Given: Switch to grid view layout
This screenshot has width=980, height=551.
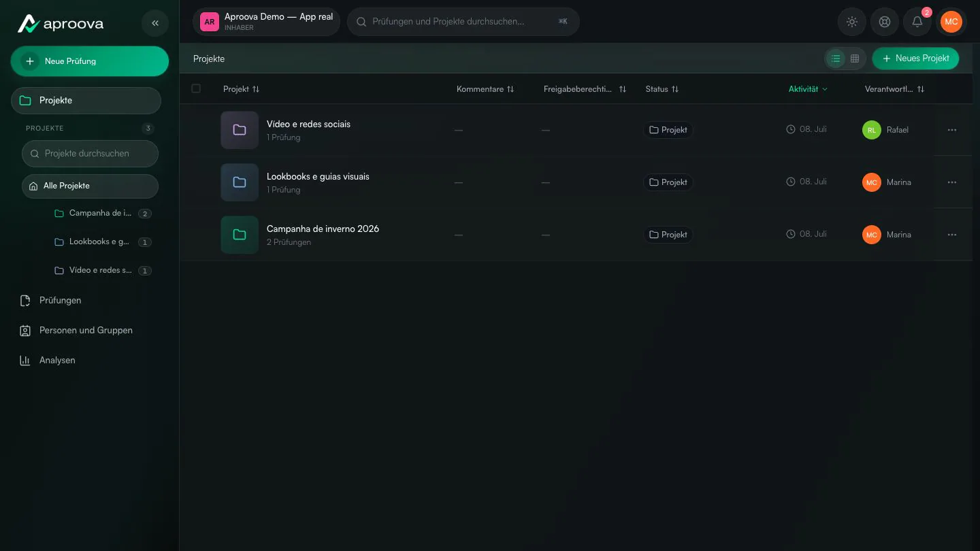Looking at the screenshot, I should 855,59.
